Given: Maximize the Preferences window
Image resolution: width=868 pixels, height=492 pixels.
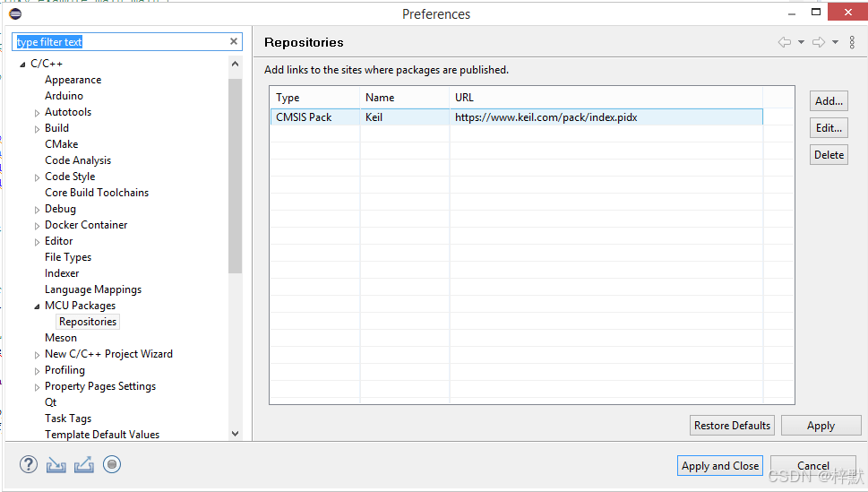Looking at the screenshot, I should [816, 12].
